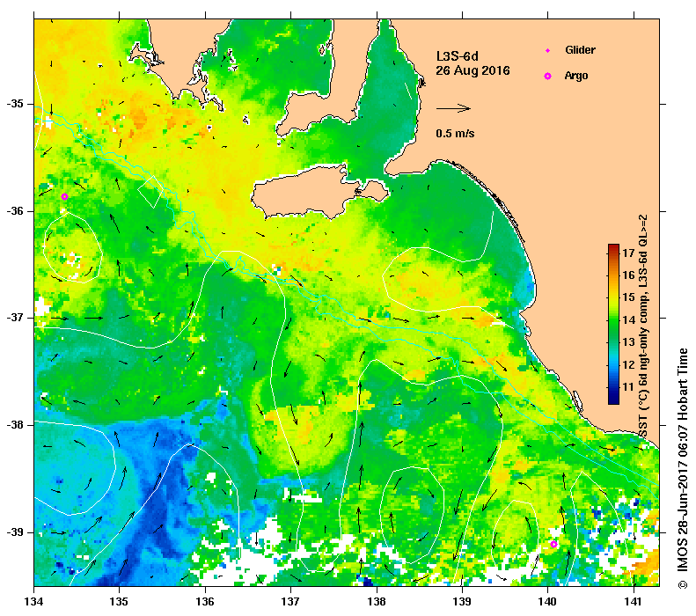Click colorbar value '17'
The image size is (696, 616).
point(628,253)
